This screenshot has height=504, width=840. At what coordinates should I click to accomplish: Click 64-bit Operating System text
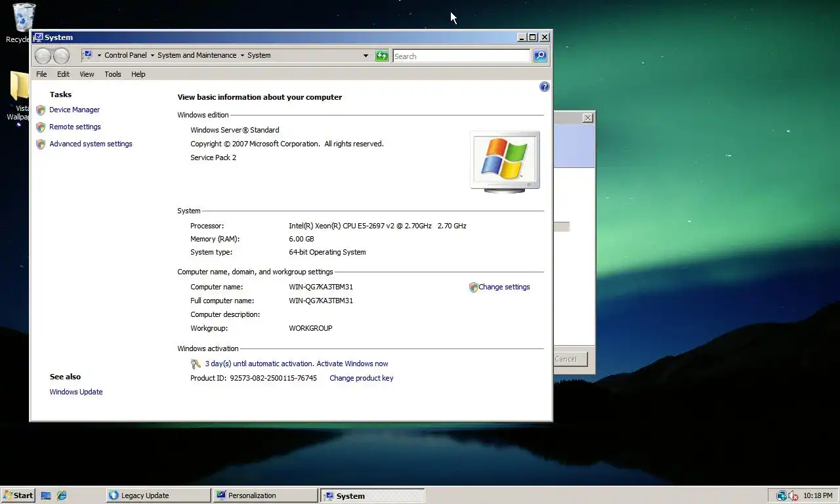pos(327,252)
